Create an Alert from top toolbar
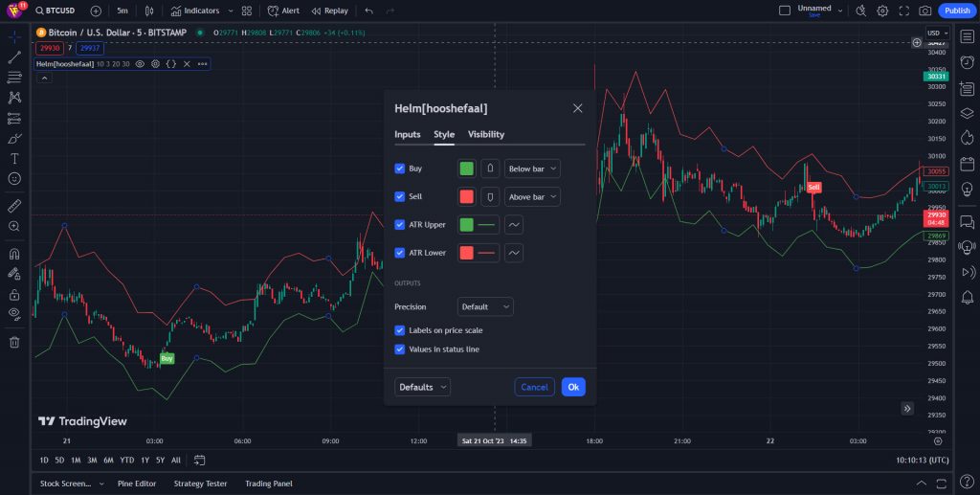 coord(283,11)
